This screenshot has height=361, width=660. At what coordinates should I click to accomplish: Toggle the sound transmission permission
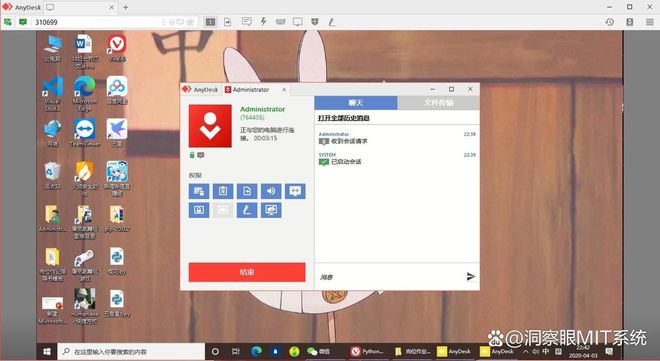[271, 191]
